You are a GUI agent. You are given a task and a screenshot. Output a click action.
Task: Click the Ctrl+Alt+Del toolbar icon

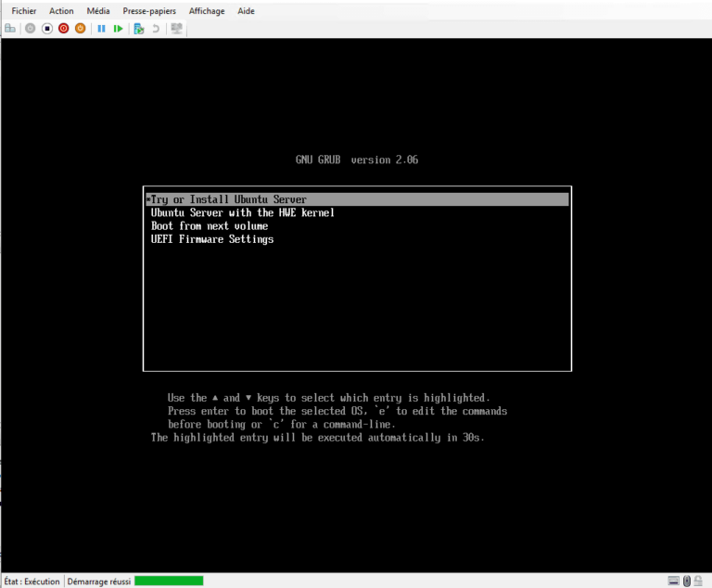[10, 29]
